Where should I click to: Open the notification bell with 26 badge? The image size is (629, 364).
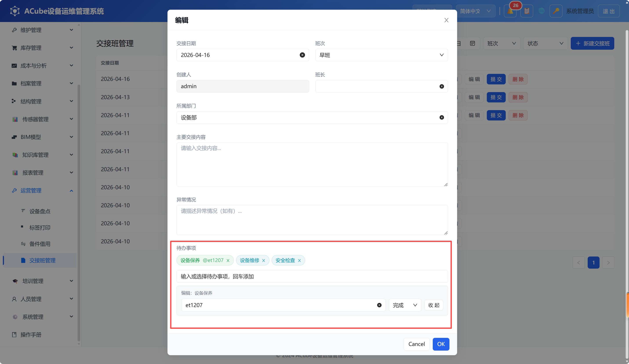pos(510,11)
